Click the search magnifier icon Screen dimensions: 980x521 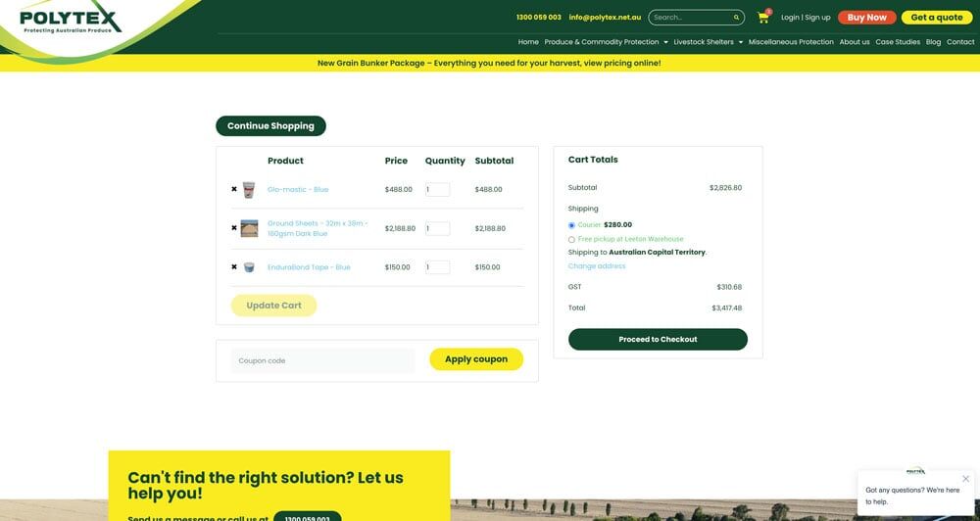736,18
